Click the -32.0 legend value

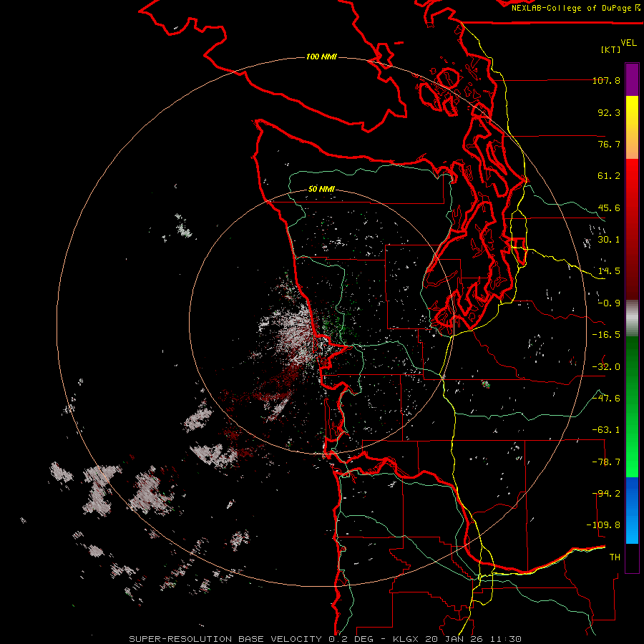606,367
